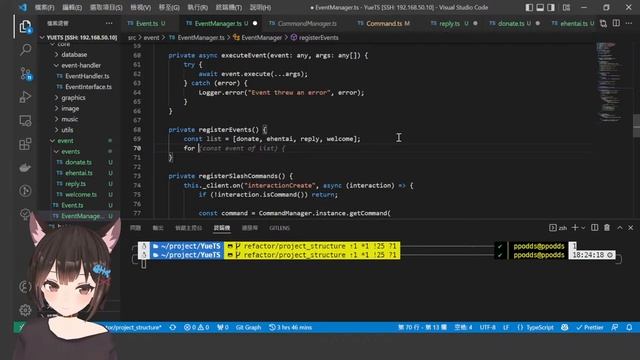Open changes compare icon in editor toolbar
The image size is (640, 360).
[603, 24]
